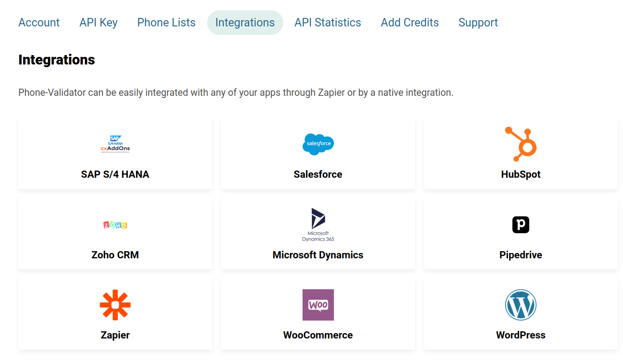Open the Salesforce integration card

[318, 153]
